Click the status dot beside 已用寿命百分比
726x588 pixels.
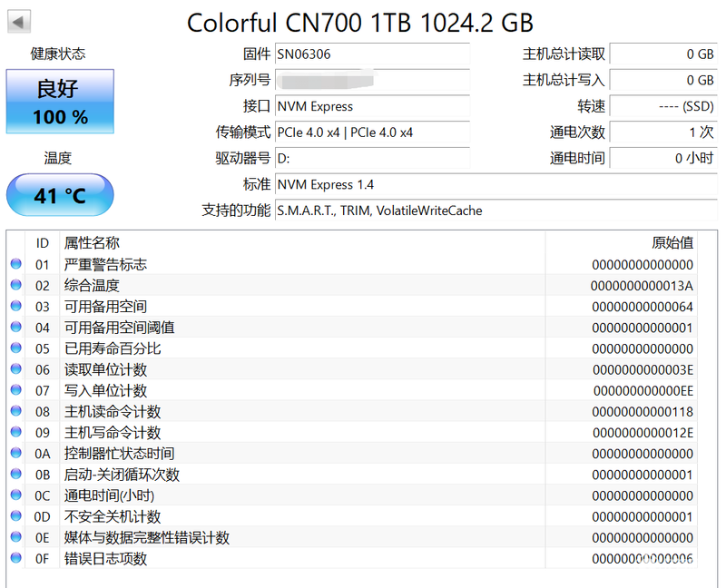[x=15, y=348]
